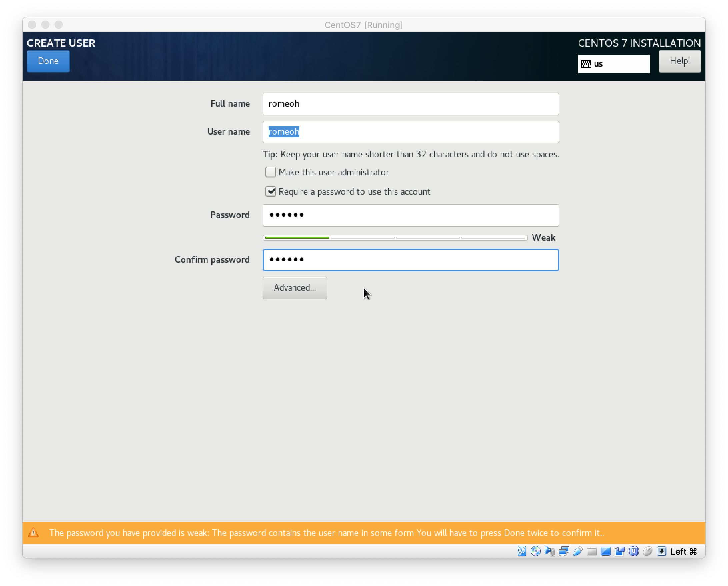Image resolution: width=728 pixels, height=586 pixels.
Task: Click the password strength bar
Action: point(395,238)
